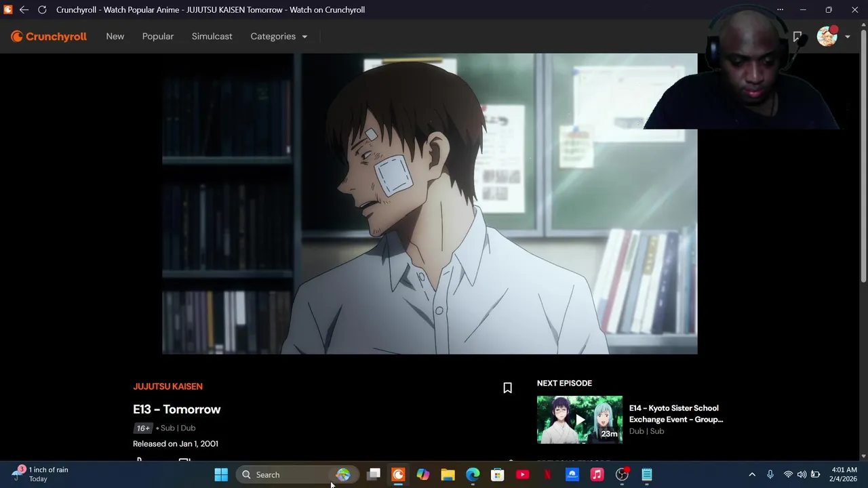Switch to Crunchyroll app in taskbar

(x=398, y=474)
